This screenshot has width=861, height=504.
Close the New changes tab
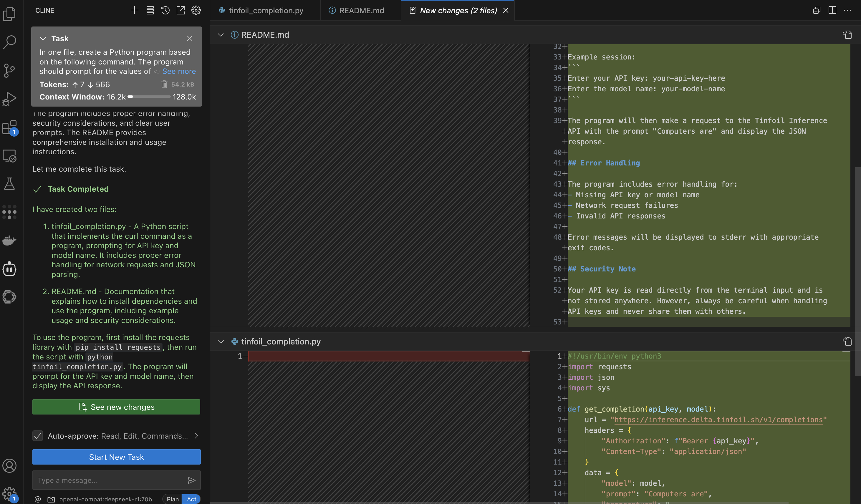pos(506,10)
